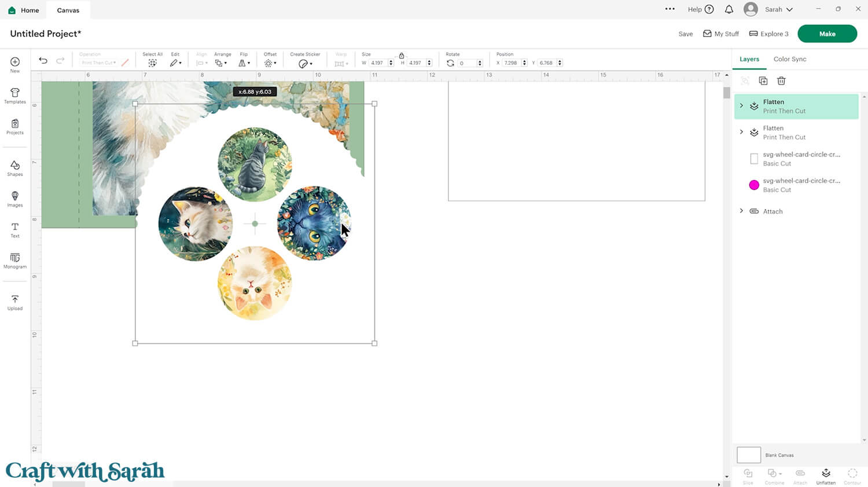Click the Undo arrow
The width and height of the screenshot is (868, 487).
click(43, 61)
